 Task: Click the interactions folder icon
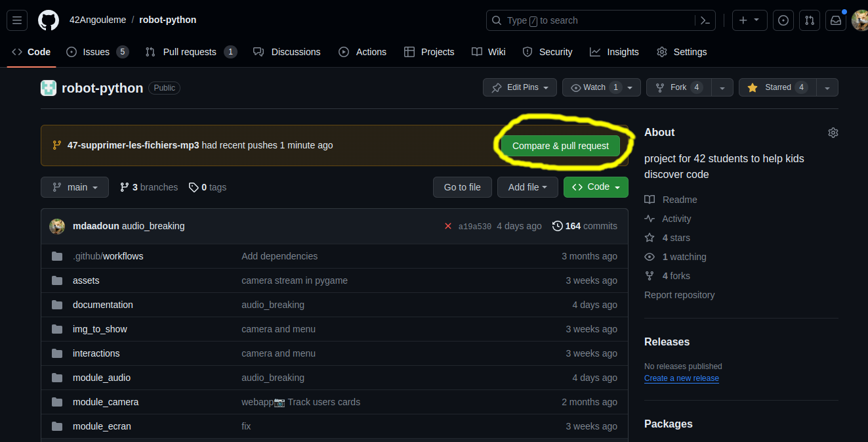(x=57, y=353)
